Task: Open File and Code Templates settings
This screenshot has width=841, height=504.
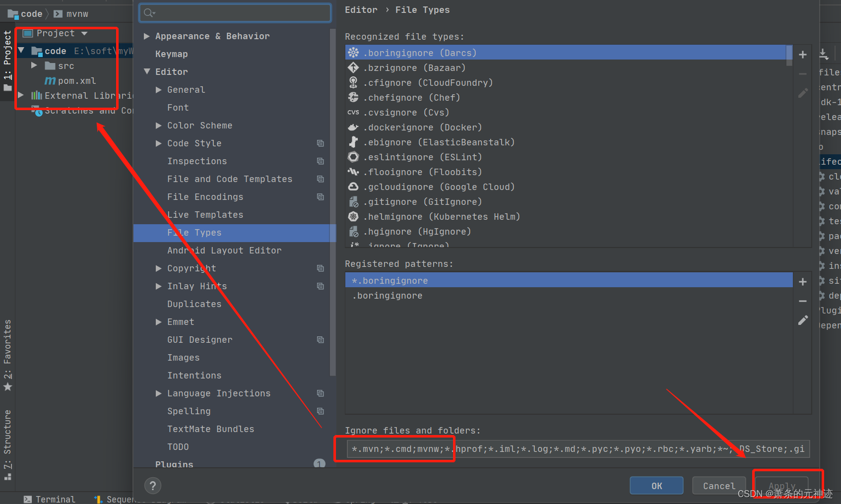Action: 230,179
